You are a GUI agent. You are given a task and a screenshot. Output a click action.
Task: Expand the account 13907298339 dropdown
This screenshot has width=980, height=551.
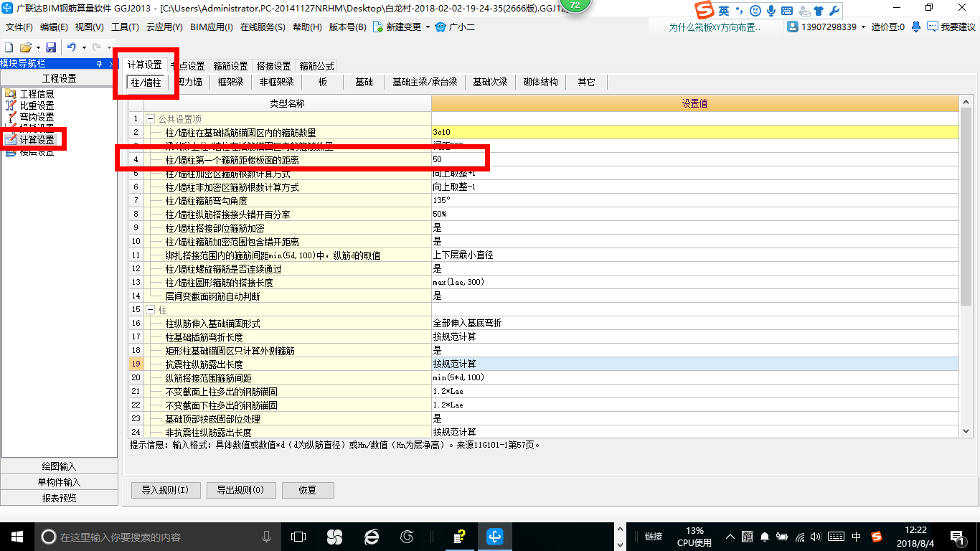pyautogui.click(x=862, y=27)
